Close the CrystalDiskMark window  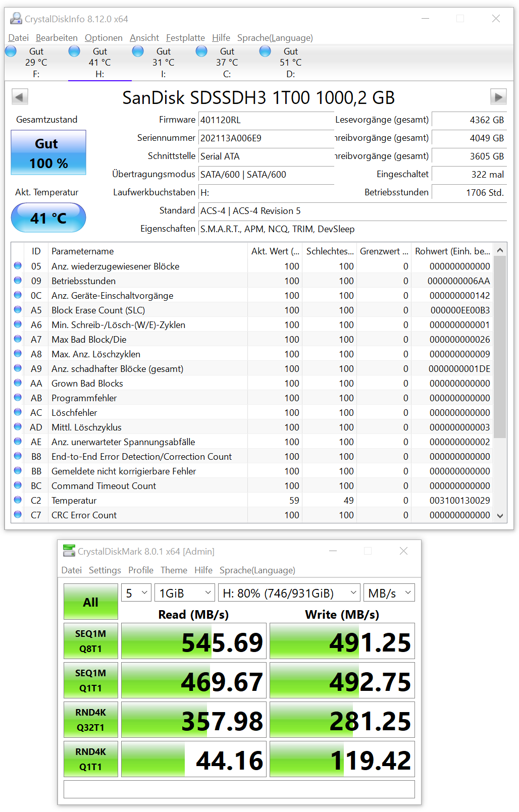[x=403, y=551]
